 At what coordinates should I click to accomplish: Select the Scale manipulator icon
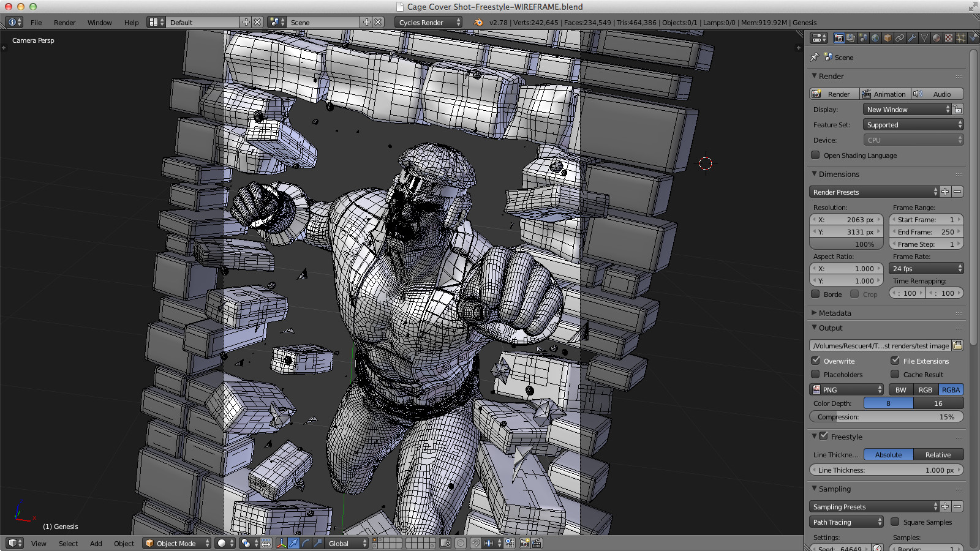point(318,543)
